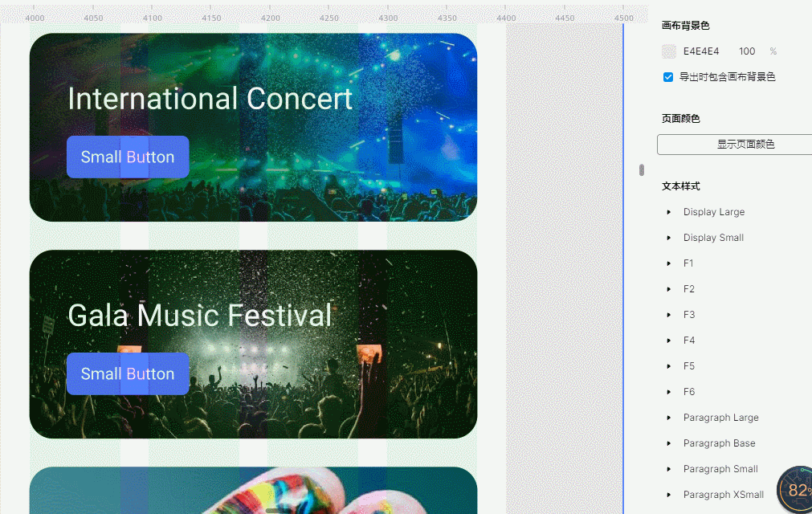The width and height of the screenshot is (812, 514).
Task: Select the F4 text style
Action: 689,341
